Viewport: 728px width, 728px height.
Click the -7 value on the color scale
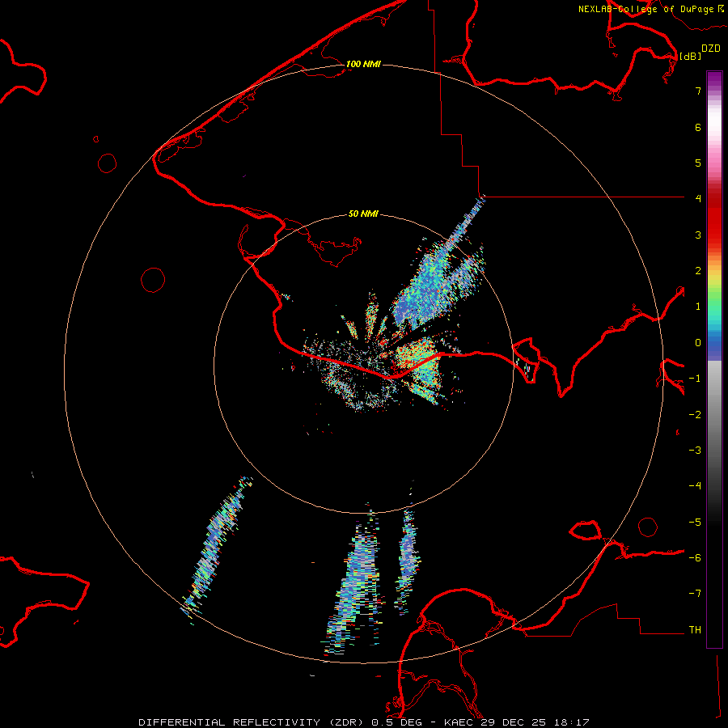pyautogui.click(x=695, y=594)
